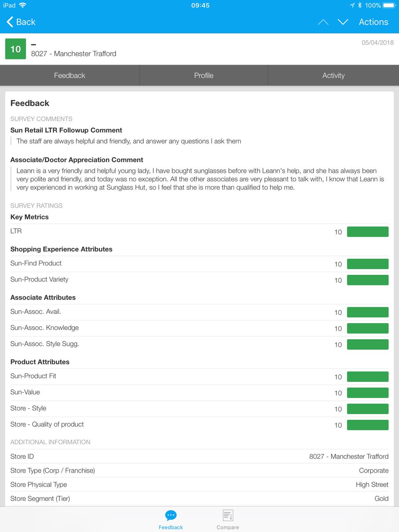399x532 pixels.
Task: Switch to the Profile tab
Action: point(203,75)
